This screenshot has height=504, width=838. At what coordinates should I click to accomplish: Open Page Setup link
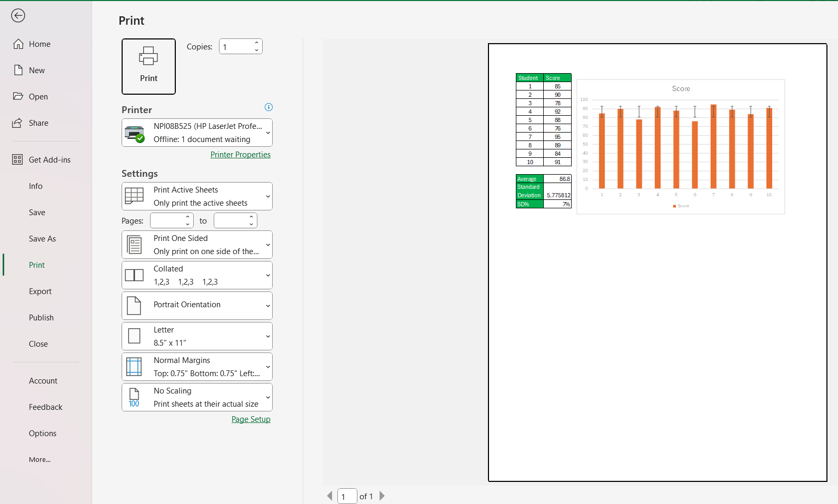pyautogui.click(x=251, y=419)
